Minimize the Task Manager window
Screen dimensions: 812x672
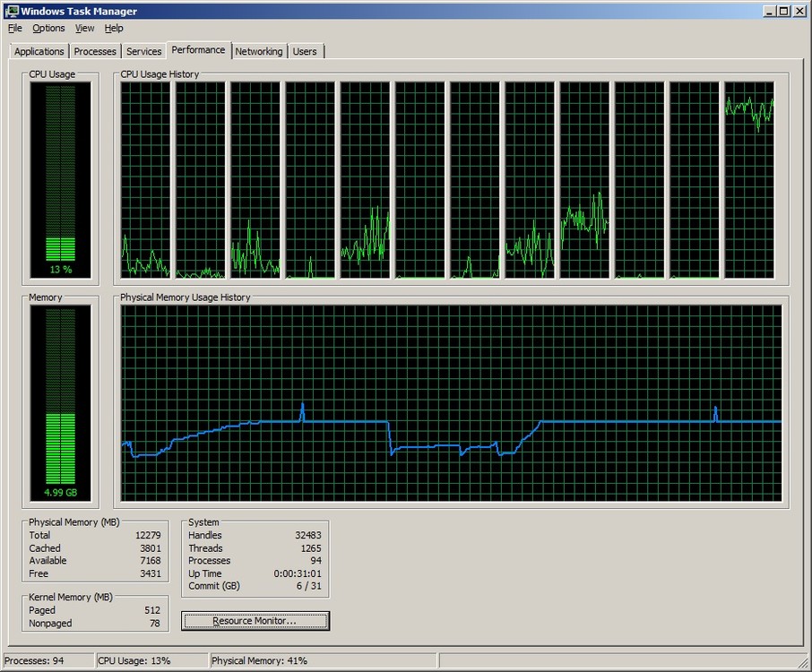tap(769, 11)
